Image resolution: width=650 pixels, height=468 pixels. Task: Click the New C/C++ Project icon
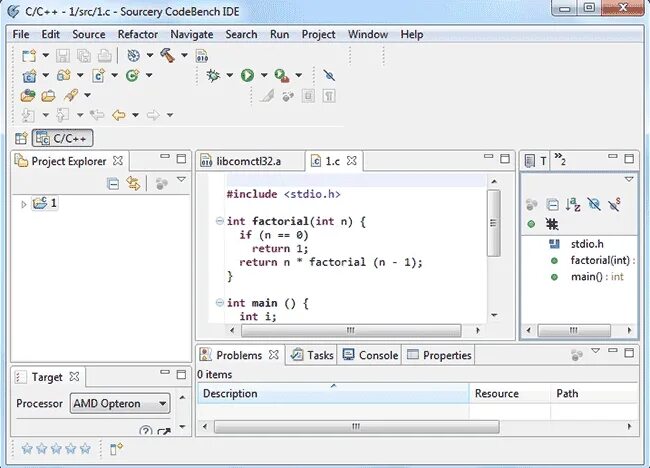(x=29, y=75)
